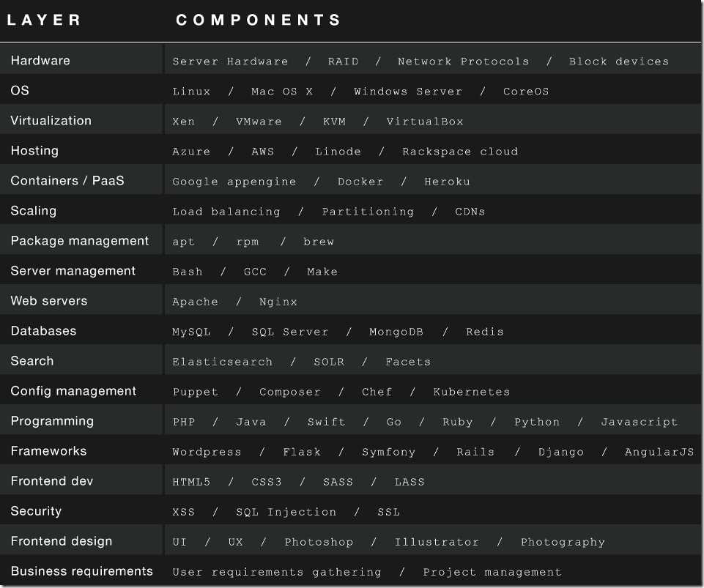Screen dimensions: 704x588
Task: Click Rackspace cloud in Hosting row
Action: [x=459, y=152]
